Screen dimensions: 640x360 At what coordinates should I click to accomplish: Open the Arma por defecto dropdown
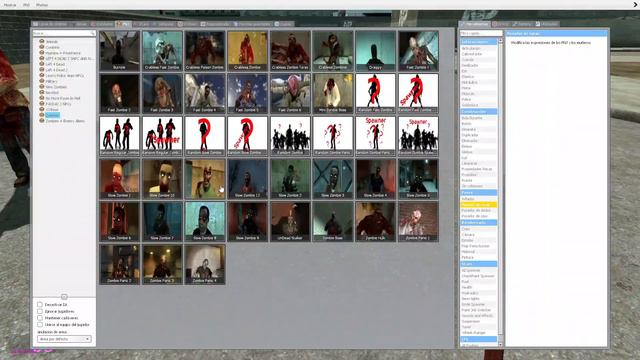pyautogui.click(x=64, y=339)
